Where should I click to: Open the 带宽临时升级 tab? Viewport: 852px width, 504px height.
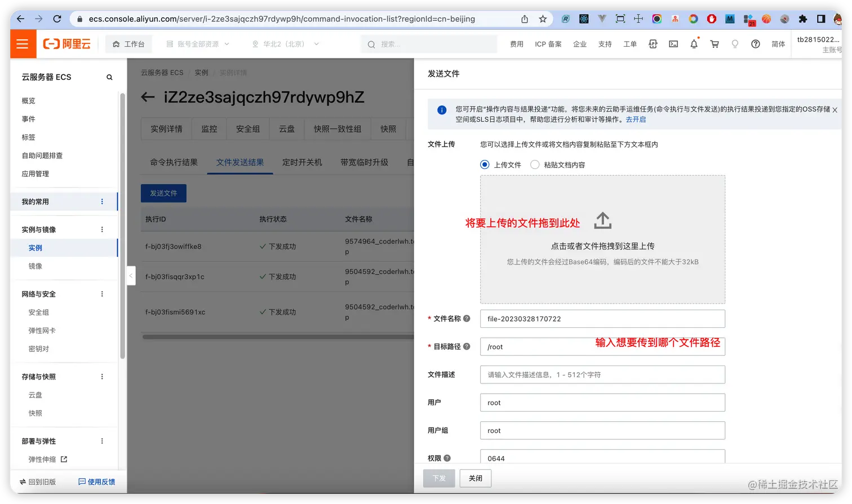(364, 162)
